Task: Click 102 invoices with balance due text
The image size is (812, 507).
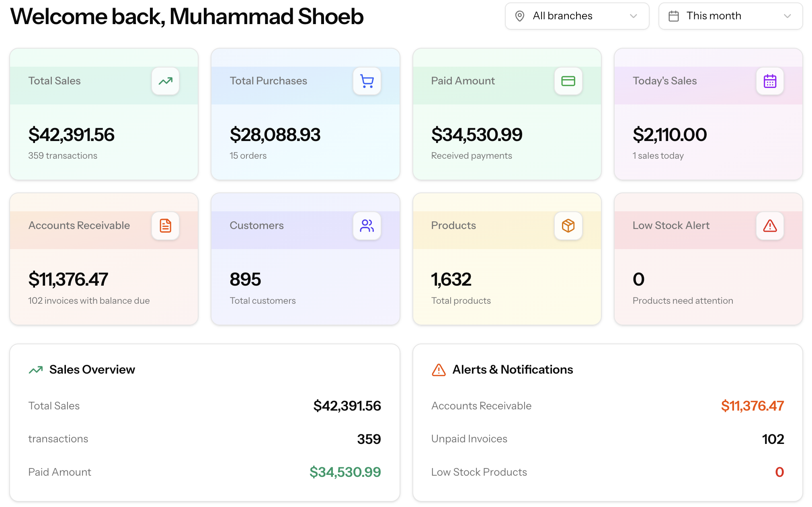Action: (89, 301)
